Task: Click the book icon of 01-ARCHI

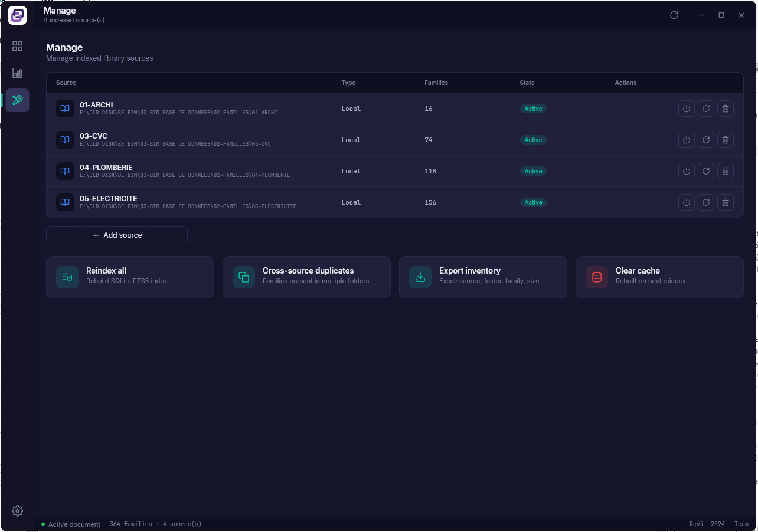Action: 65,109
